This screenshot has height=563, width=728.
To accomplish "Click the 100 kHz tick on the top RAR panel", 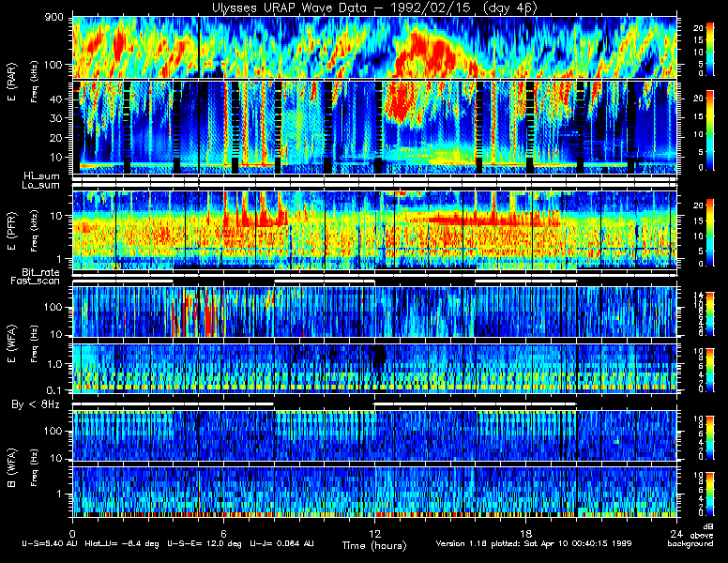I will pos(53,65).
